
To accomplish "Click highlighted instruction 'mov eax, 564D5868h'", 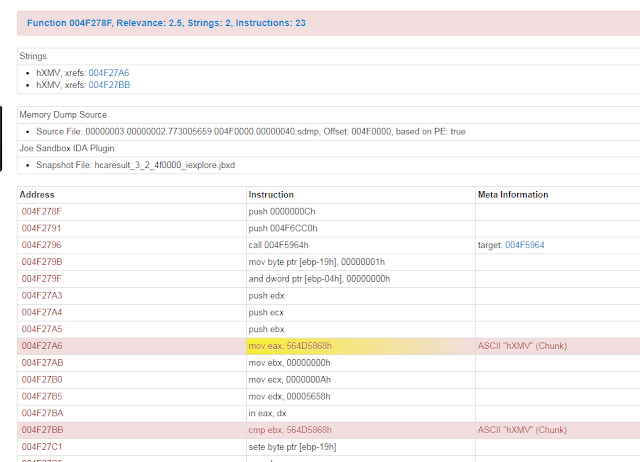I will click(x=290, y=346).
